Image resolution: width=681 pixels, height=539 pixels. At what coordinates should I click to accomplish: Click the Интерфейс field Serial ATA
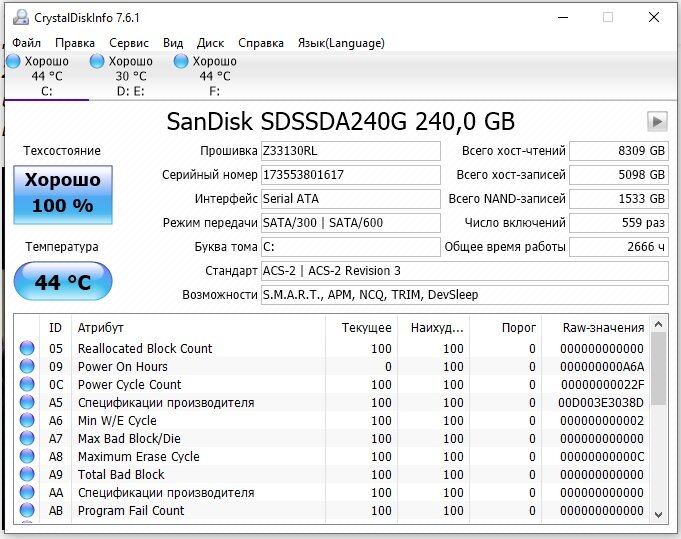click(350, 198)
